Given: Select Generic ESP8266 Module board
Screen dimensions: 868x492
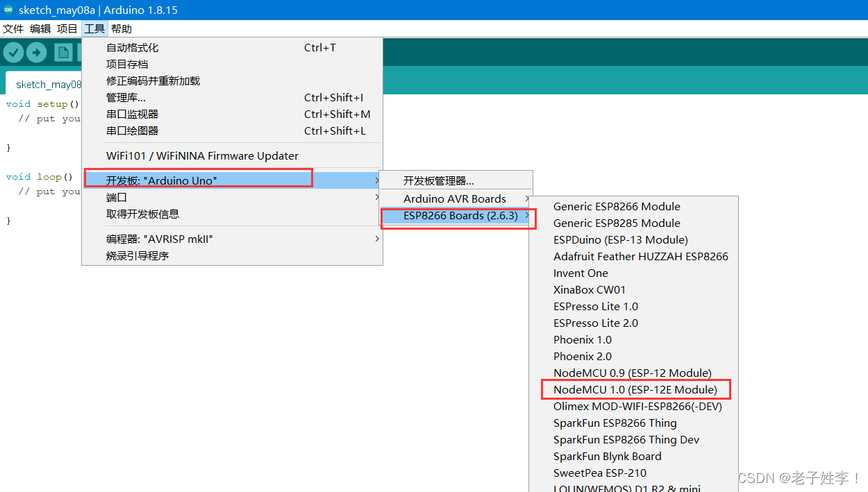Looking at the screenshot, I should coord(633,206).
